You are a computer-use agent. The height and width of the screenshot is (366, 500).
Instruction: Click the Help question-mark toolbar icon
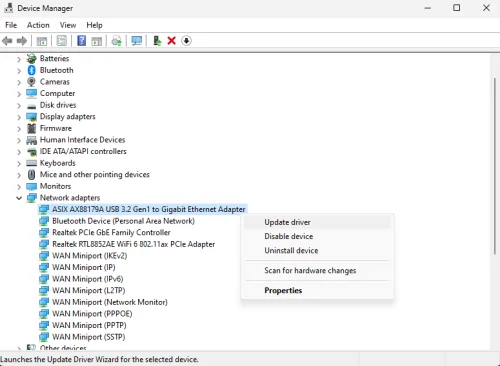[81, 41]
